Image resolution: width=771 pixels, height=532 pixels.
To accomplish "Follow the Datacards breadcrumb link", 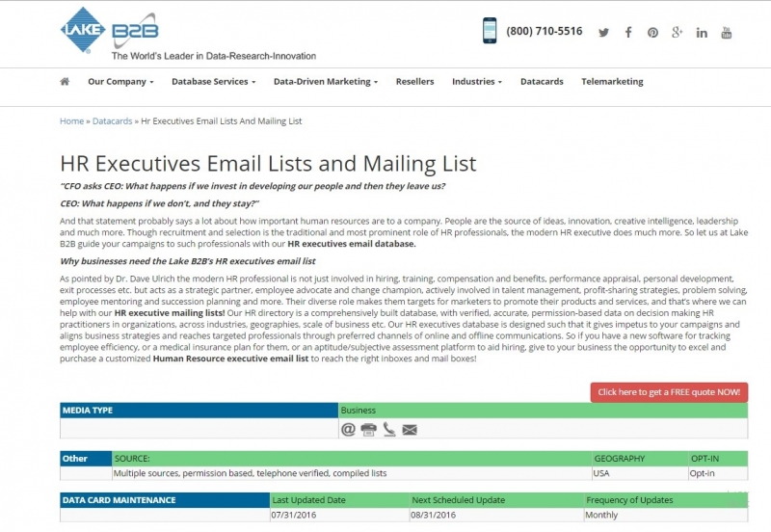I will (x=112, y=121).
